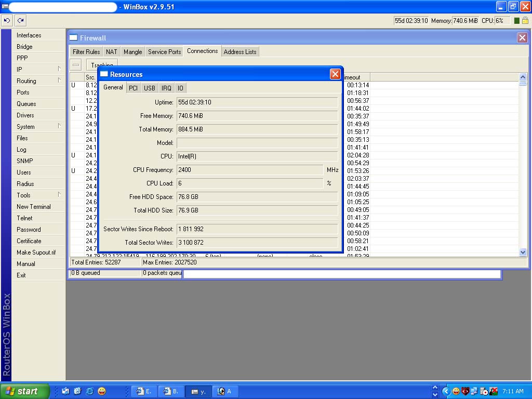This screenshot has width=532, height=399.
Task: Switch to WinBox taskbar button y.
Action: (x=198, y=391)
